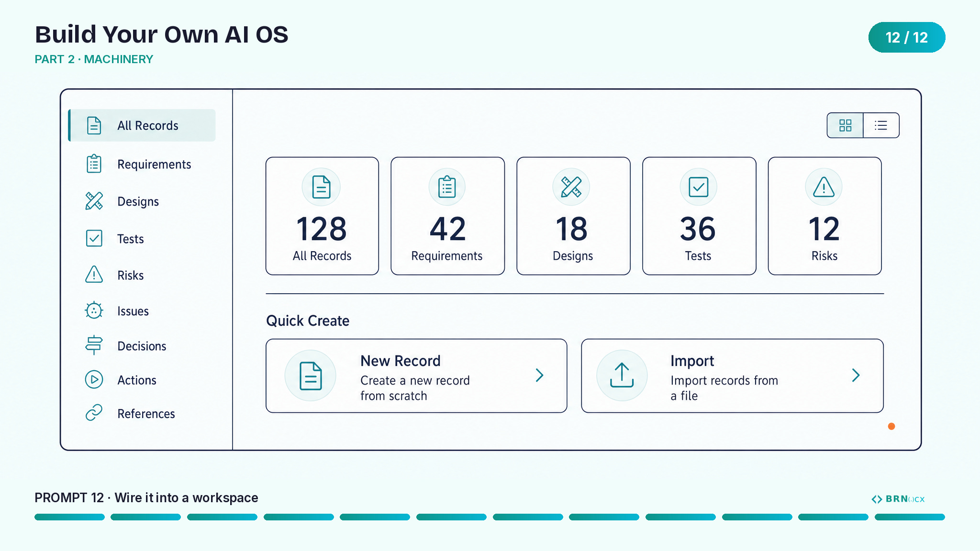Click the Requirements clipboard icon in sidebar

click(94, 164)
